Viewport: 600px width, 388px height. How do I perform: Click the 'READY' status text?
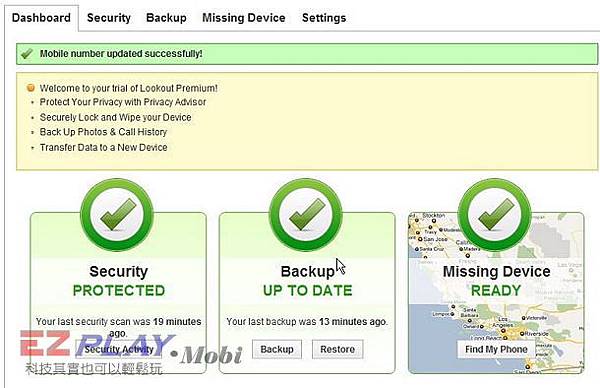pyautogui.click(x=496, y=290)
